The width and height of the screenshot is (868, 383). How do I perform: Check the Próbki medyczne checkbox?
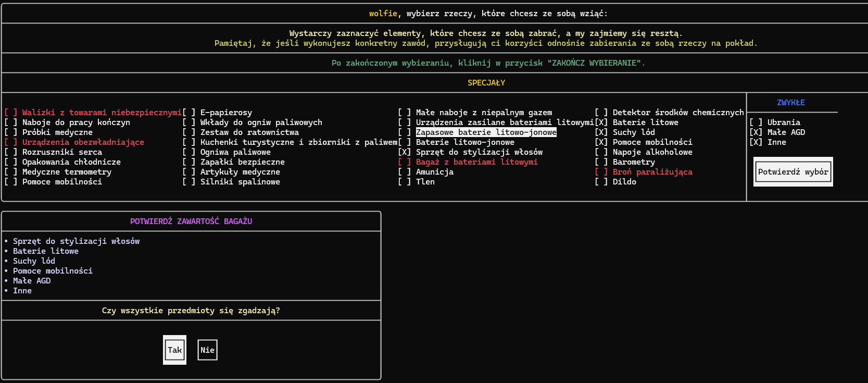10,132
